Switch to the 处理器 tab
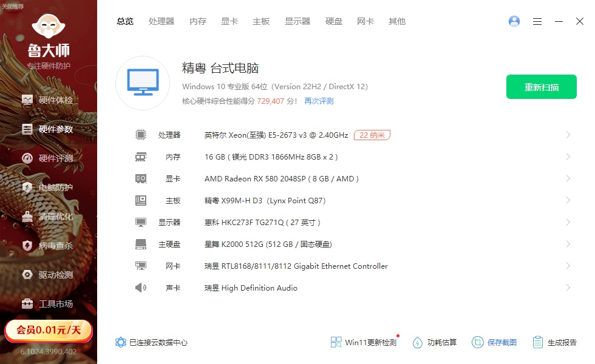 click(161, 21)
